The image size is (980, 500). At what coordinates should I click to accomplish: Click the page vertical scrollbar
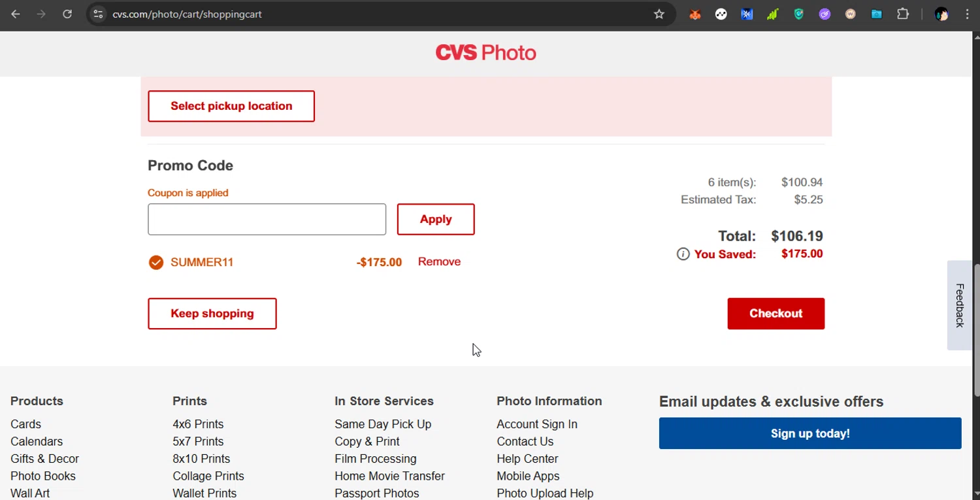976,330
